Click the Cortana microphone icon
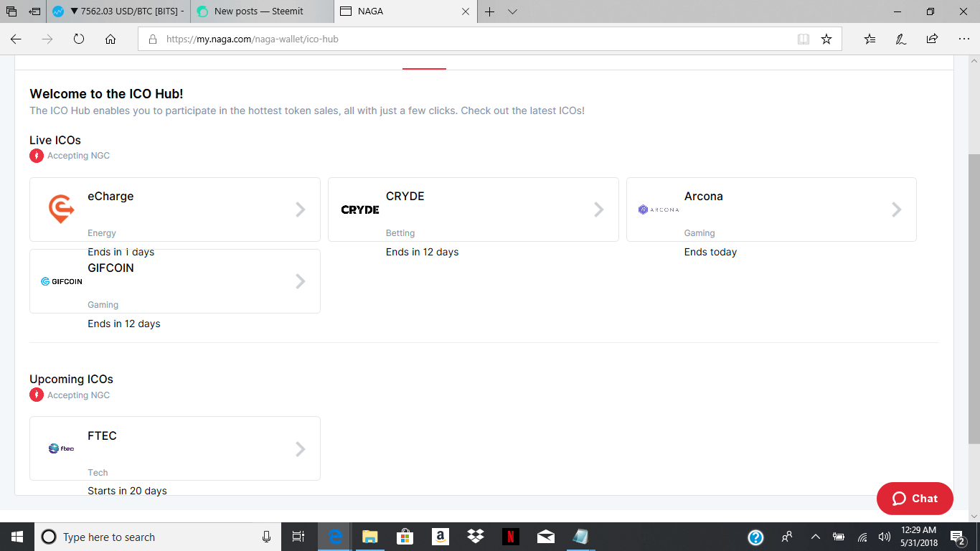This screenshot has height=551, width=980. click(266, 537)
